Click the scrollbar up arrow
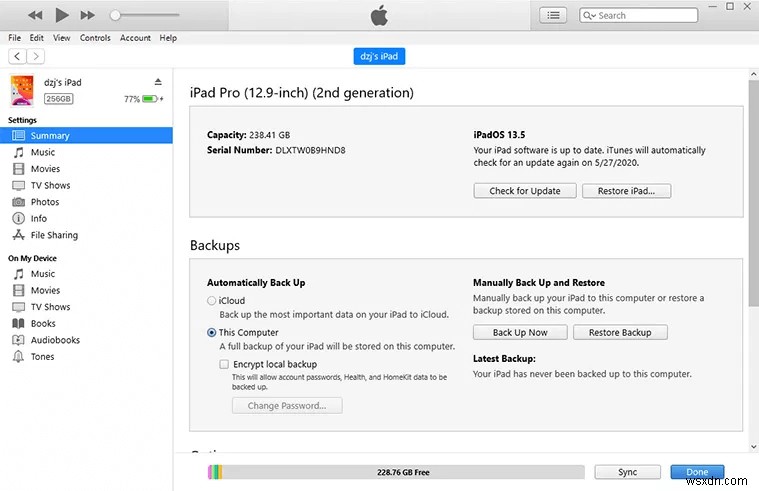Screen dimensions: 759x491 (753, 75)
